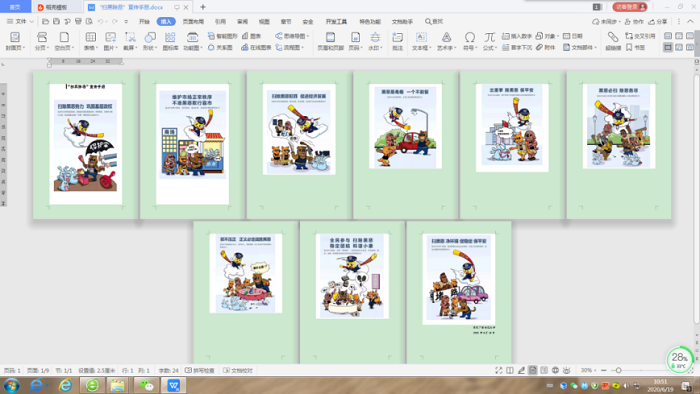Insert a 符号 symbol (Omega icon)
Image resolution: width=700 pixels, height=394 pixels.
[x=469, y=40]
